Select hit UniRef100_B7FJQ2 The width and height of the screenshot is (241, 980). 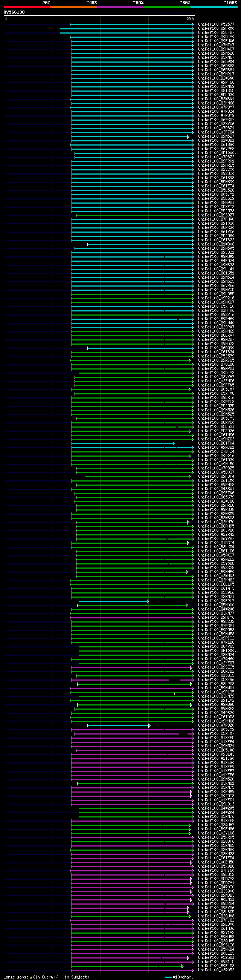point(216,920)
